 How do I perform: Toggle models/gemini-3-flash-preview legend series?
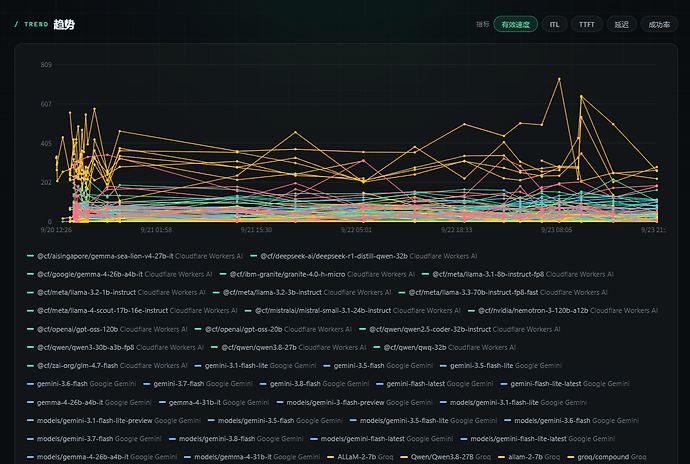pyautogui.click(x=354, y=402)
